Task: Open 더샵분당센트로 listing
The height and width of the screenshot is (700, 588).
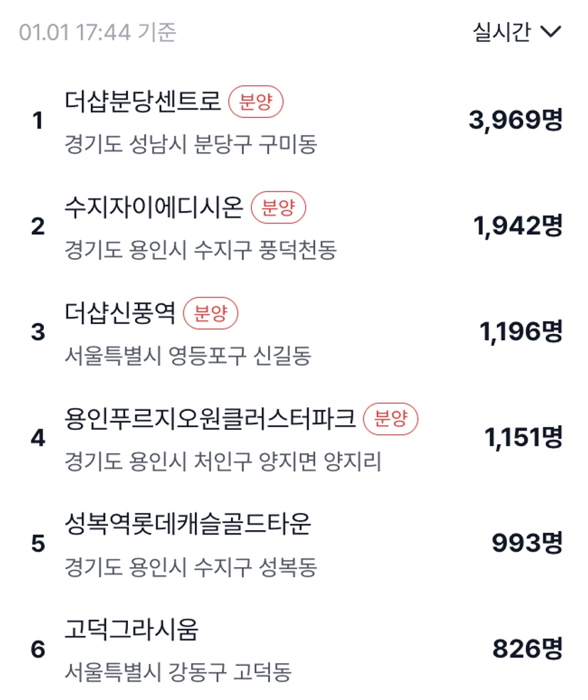Action: pyautogui.click(x=143, y=102)
